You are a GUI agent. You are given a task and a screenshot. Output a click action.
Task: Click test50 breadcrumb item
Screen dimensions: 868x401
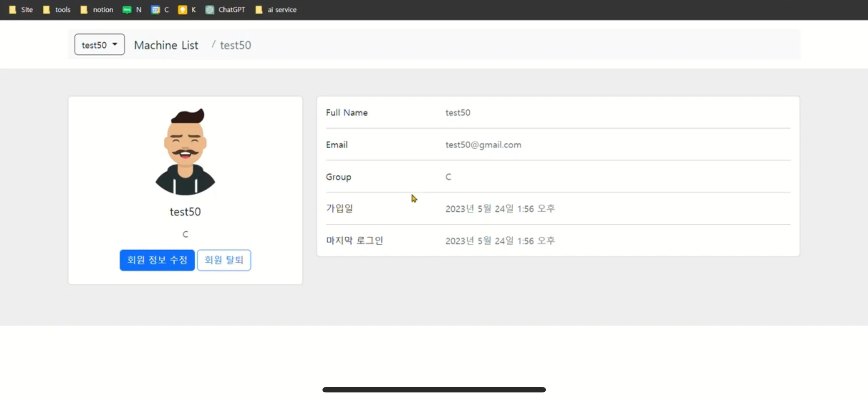coord(236,45)
